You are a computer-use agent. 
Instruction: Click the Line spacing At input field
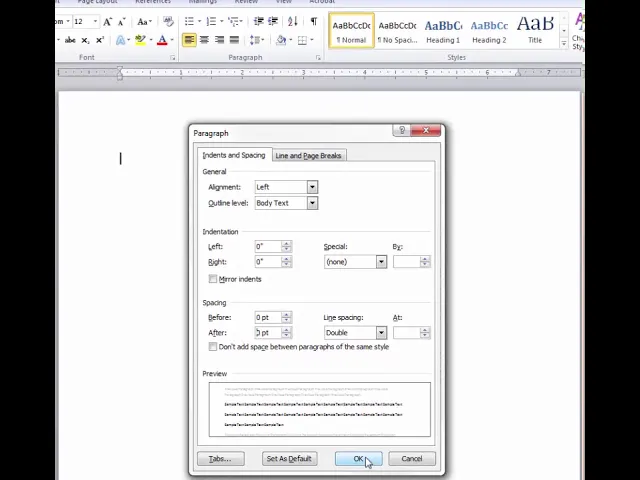click(407, 333)
